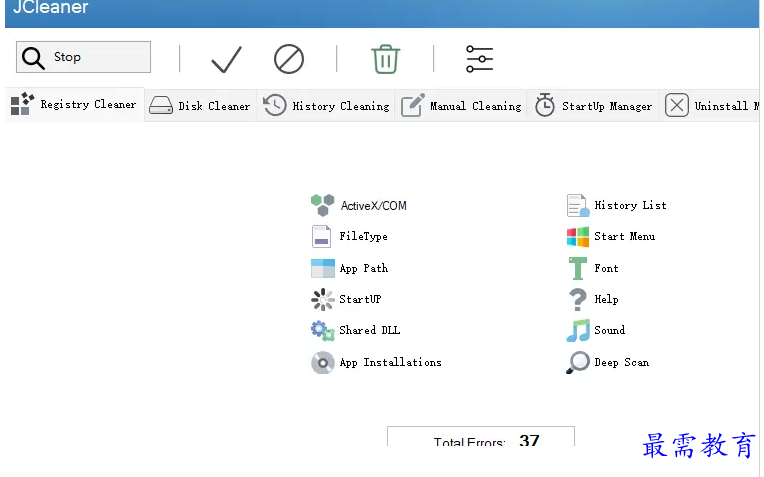Select the StartUP label
The height and width of the screenshot is (477, 764).
(x=360, y=299)
